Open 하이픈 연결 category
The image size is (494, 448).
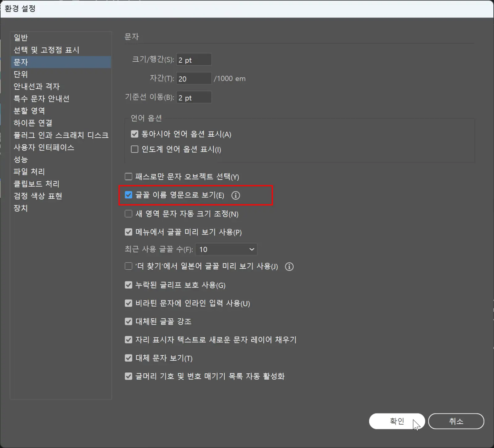pos(61,123)
